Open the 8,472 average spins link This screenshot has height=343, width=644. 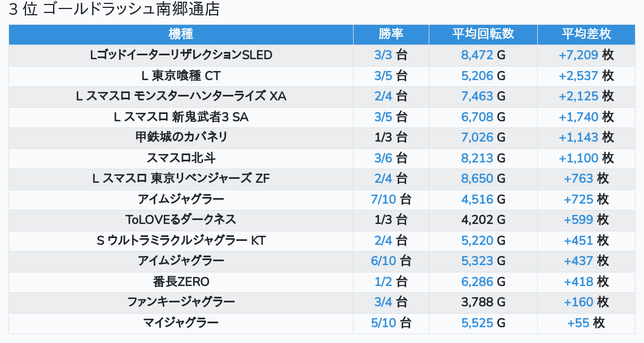pos(477,55)
